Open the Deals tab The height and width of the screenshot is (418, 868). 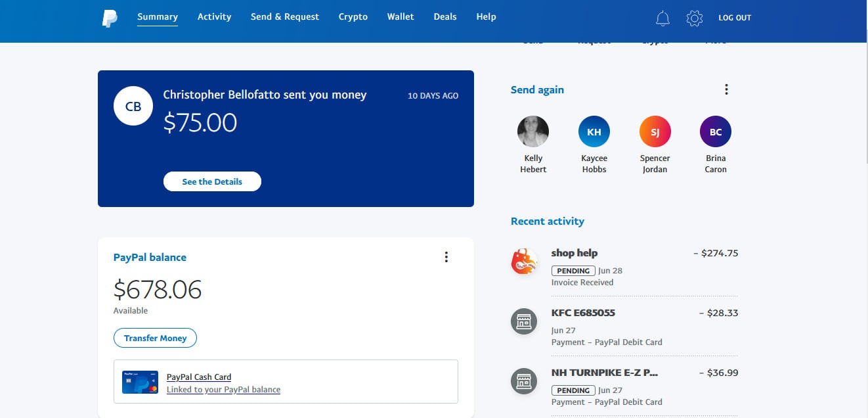coord(445,16)
